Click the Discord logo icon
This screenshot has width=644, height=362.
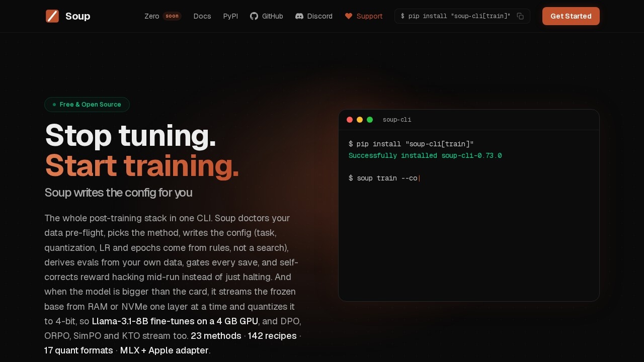pos(299,16)
